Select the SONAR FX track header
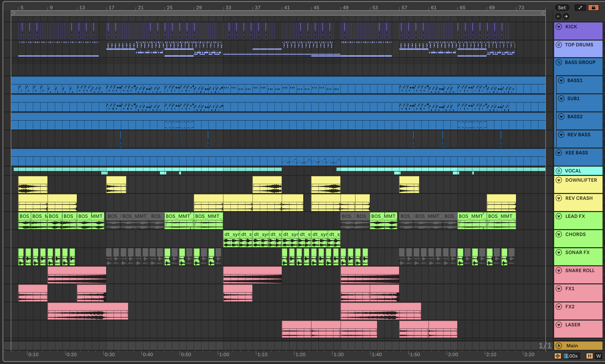 577,253
